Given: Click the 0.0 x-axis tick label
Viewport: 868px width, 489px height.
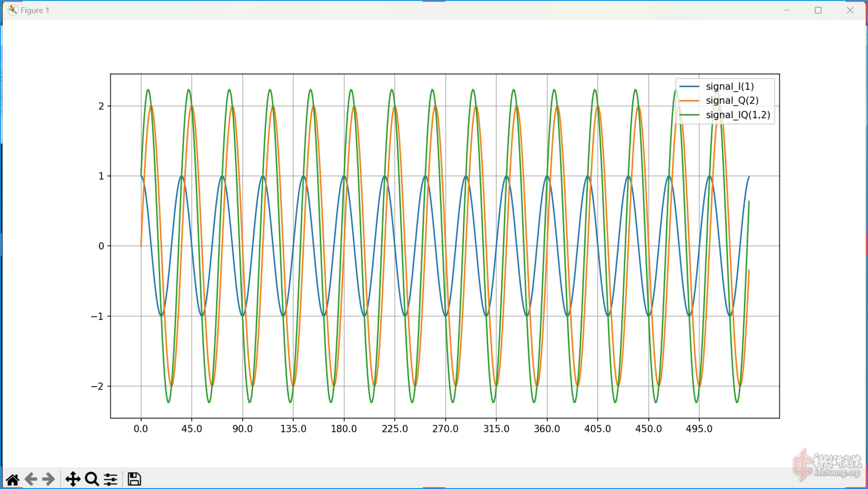Looking at the screenshot, I should click(141, 429).
